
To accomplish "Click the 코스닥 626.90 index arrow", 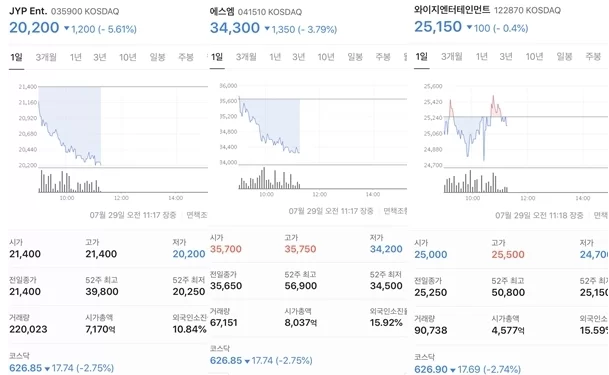I will point(452,370).
